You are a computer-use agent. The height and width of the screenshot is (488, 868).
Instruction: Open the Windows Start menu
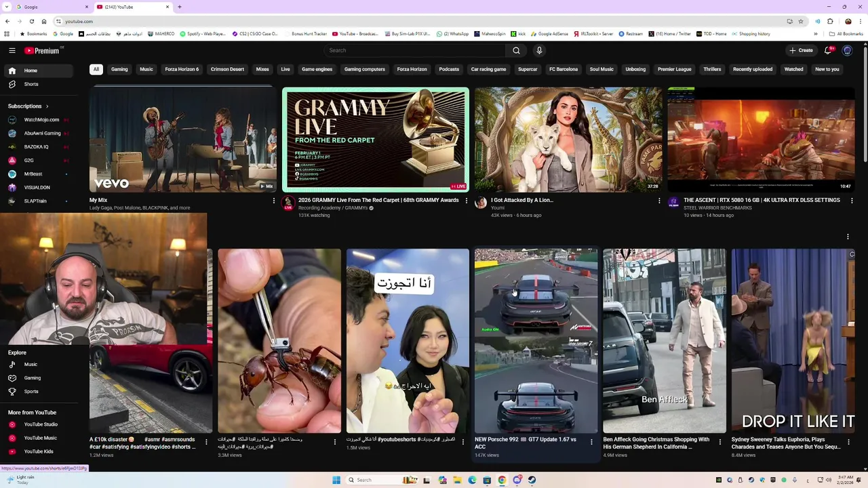click(336, 480)
